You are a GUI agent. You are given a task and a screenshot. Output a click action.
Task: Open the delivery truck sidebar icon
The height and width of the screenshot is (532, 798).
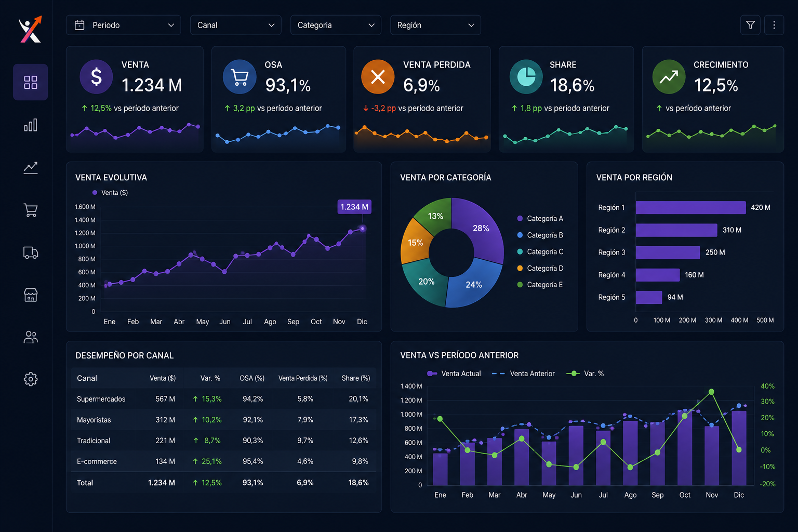tap(31, 252)
